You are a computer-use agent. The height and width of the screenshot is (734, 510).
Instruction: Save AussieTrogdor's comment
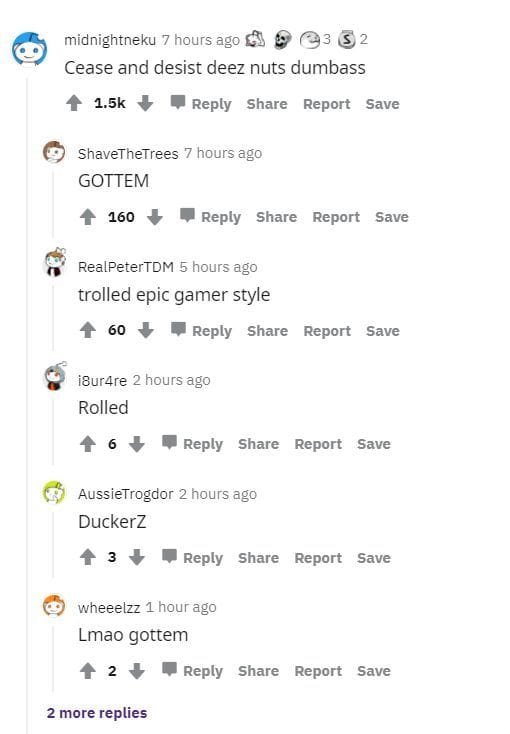coord(374,558)
